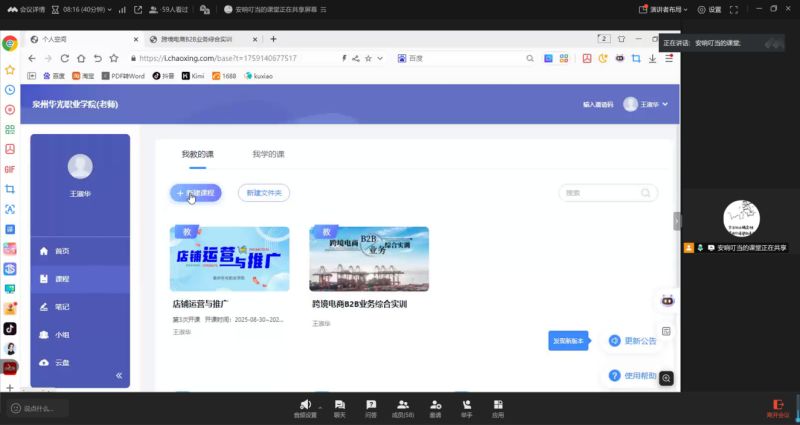This screenshot has height=425, width=800.
Task: Close the 个人空间 browser tab
Action: point(136,39)
